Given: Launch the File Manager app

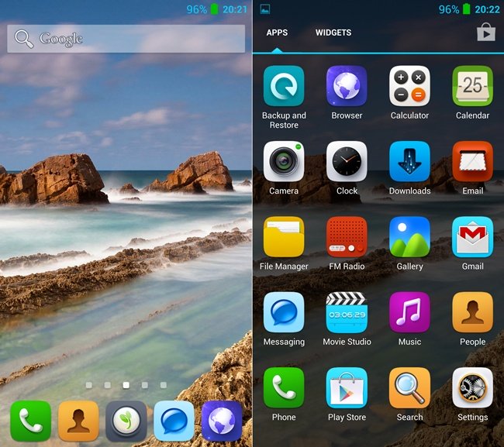Looking at the screenshot, I should click(284, 237).
